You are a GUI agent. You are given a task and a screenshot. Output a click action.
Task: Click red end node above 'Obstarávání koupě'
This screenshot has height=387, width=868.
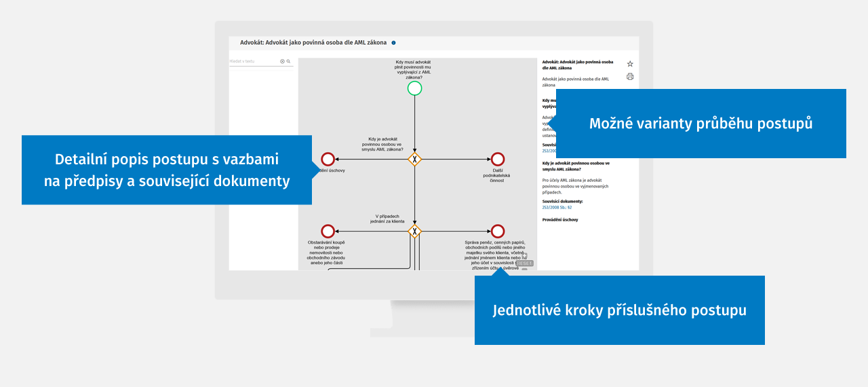click(328, 232)
